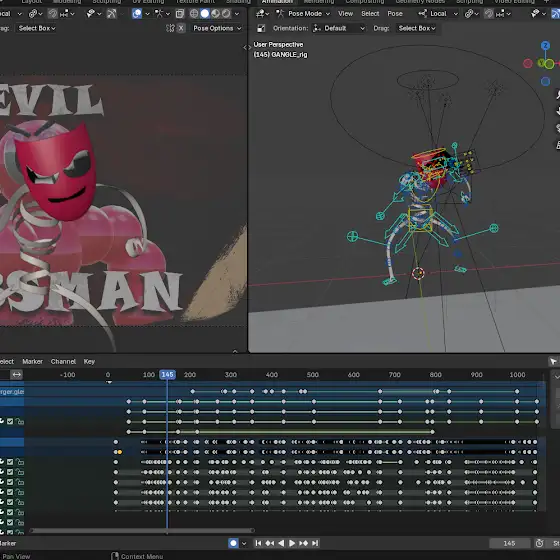Click bone figure icon left of X-ray toggle
The height and width of the screenshot is (560, 560).
(x=160, y=14)
